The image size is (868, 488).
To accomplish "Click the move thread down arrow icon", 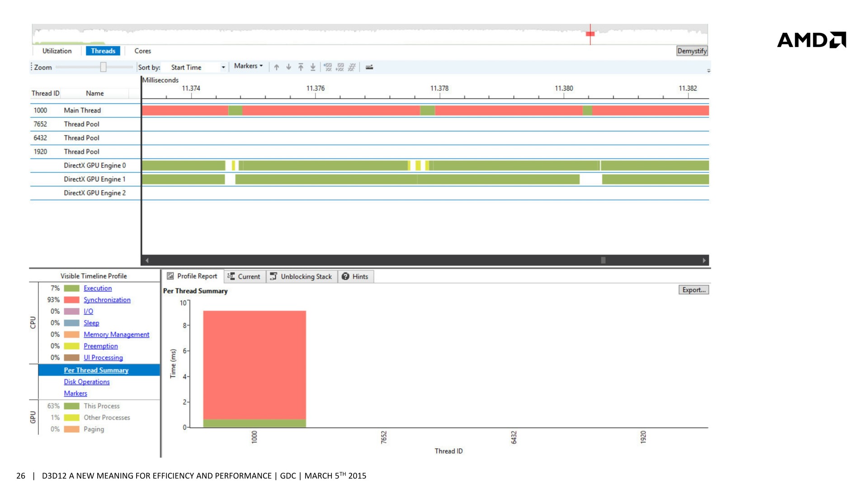I will click(288, 67).
